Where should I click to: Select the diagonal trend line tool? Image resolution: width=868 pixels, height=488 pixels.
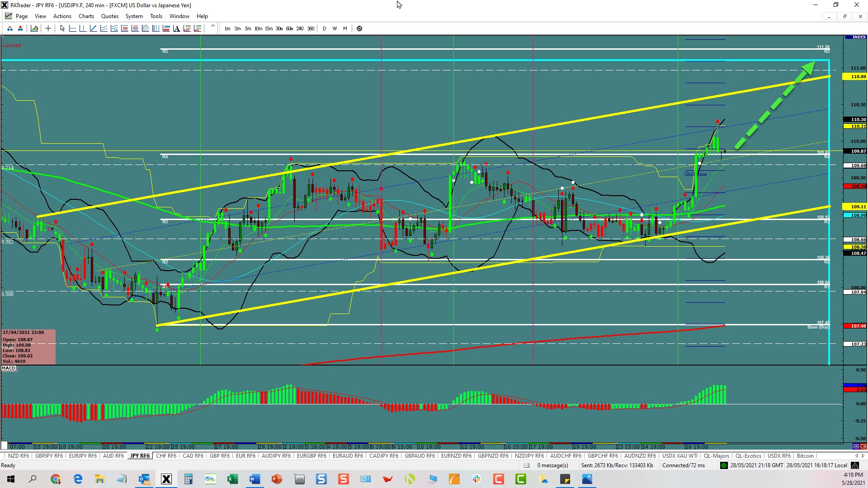(x=93, y=28)
